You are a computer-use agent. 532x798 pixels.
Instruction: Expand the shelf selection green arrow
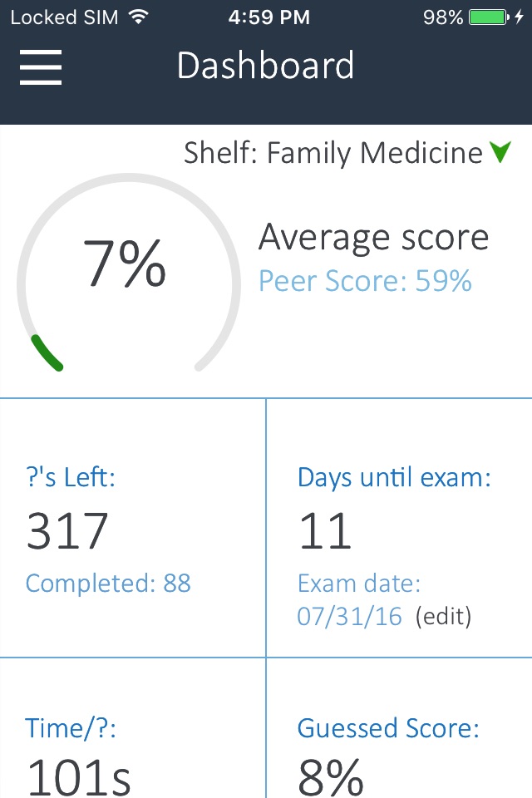tap(500, 153)
